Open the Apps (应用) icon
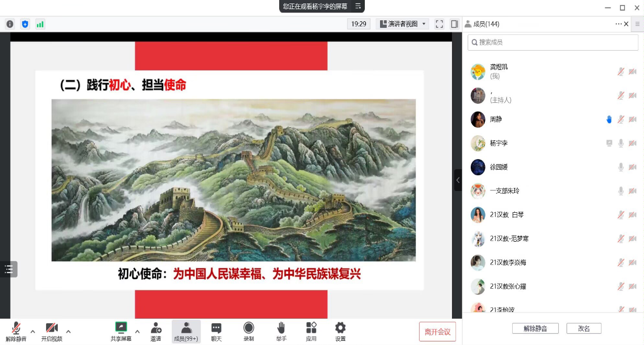The width and height of the screenshot is (644, 345). [x=311, y=332]
